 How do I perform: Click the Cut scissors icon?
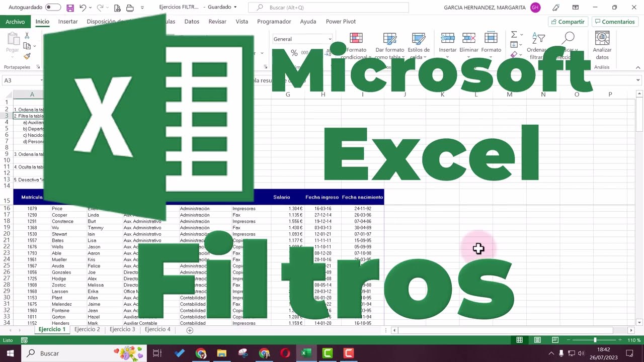[x=27, y=36]
